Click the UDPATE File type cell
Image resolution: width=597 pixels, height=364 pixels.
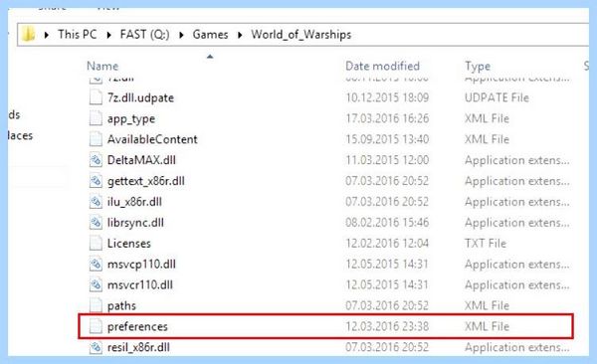497,97
